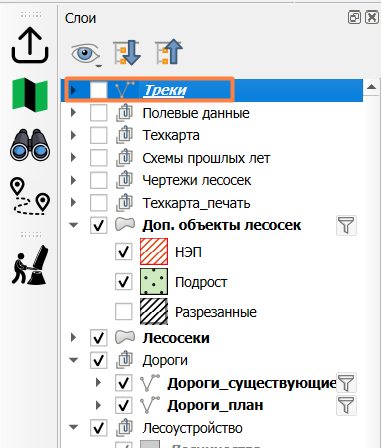
Task: Select the Чертежи лесосек group name
Action: tap(197, 180)
